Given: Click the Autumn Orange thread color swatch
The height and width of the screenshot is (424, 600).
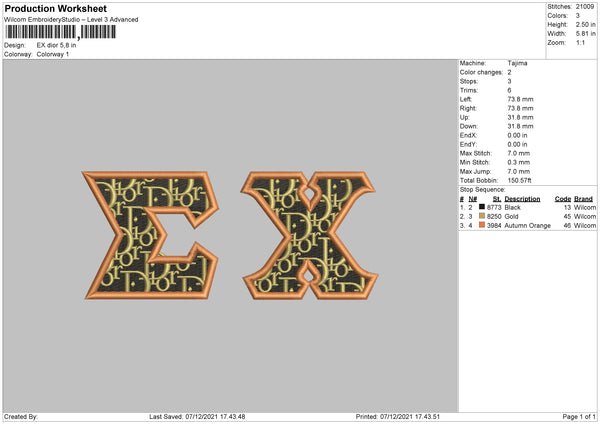Looking at the screenshot, I should 482,225.
